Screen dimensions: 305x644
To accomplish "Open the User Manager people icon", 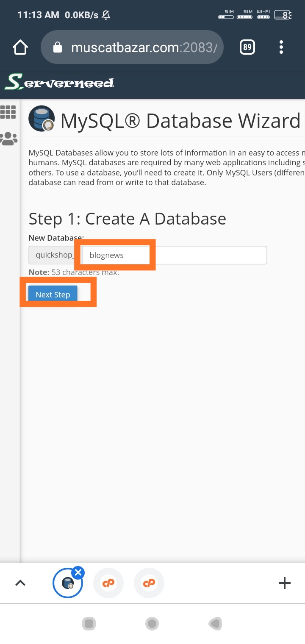I will [x=8, y=139].
